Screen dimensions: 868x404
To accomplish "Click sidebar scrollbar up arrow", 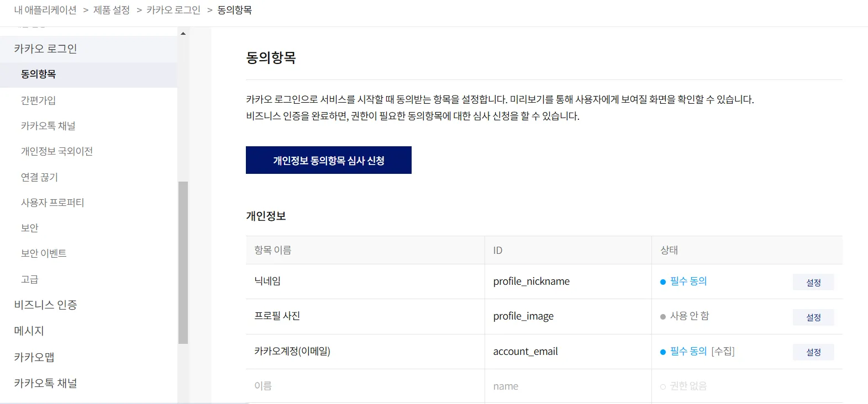I will 183,34.
